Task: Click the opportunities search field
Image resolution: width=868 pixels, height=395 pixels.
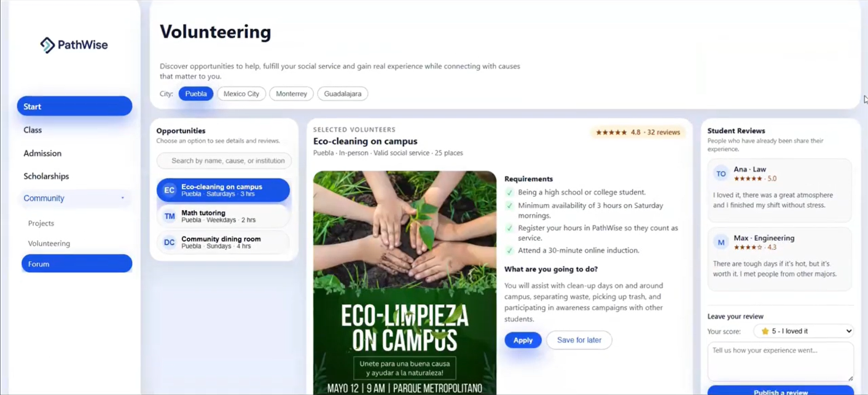Action: [224, 161]
